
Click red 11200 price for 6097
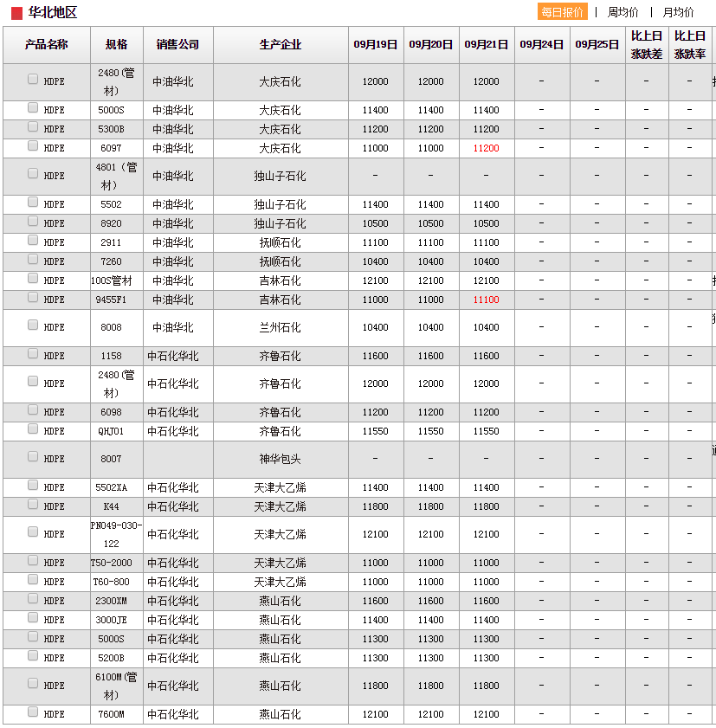487,148
